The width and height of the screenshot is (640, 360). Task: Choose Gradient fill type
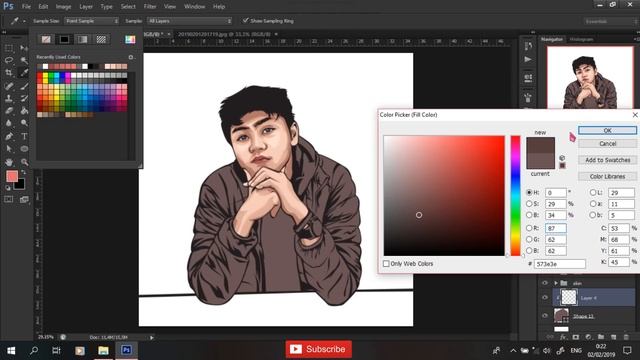[82, 39]
